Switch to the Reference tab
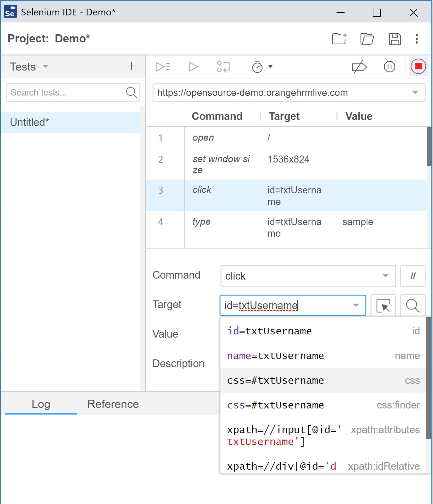 pos(113,404)
